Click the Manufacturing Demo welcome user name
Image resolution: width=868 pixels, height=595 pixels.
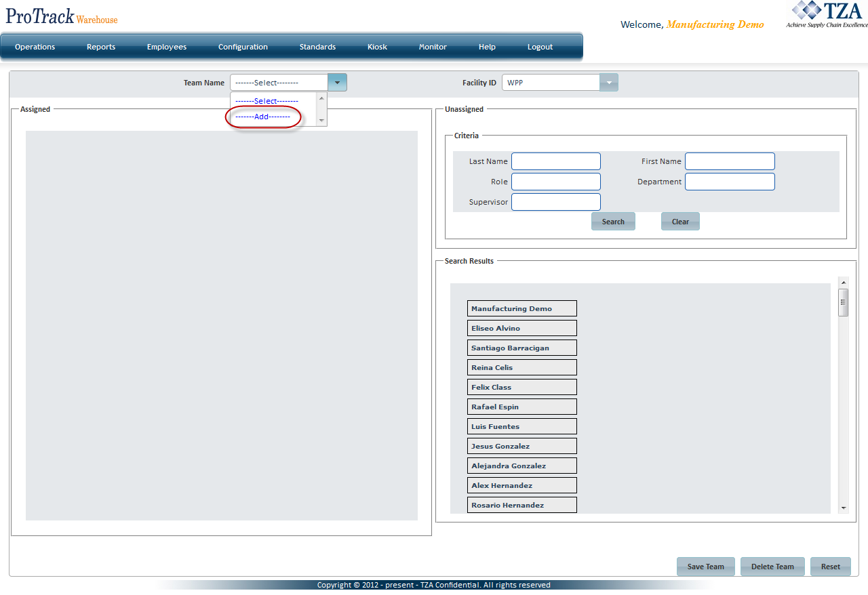click(715, 24)
